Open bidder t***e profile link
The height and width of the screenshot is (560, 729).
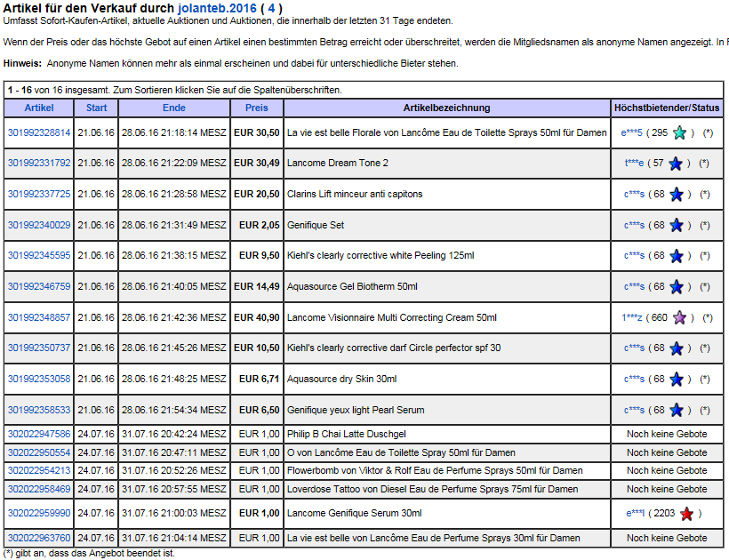[x=634, y=164]
